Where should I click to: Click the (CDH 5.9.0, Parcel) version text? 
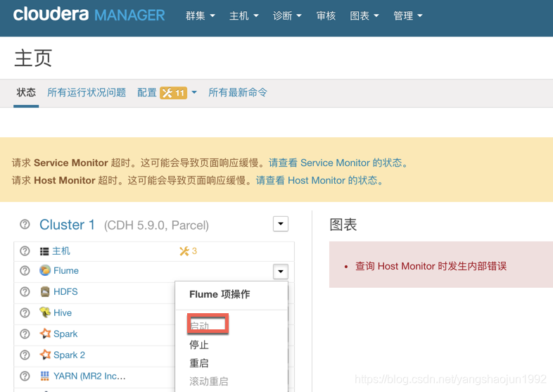[x=156, y=225]
